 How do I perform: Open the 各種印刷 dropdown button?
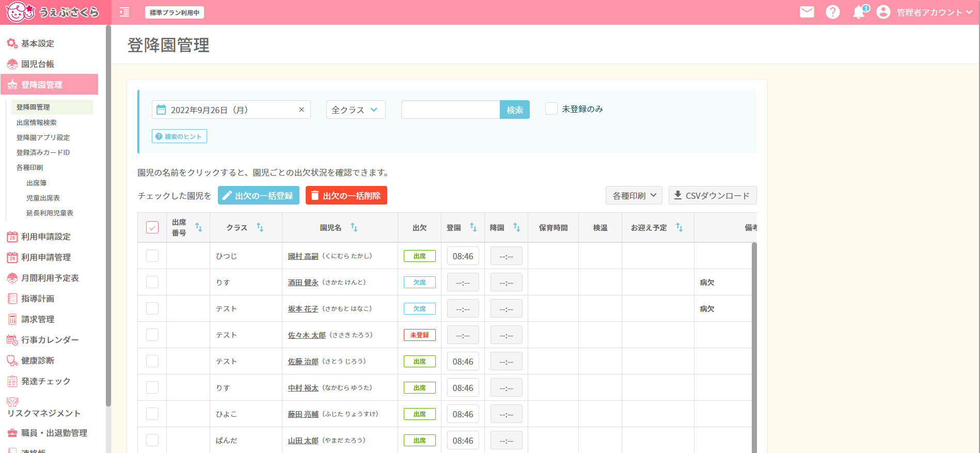point(634,195)
